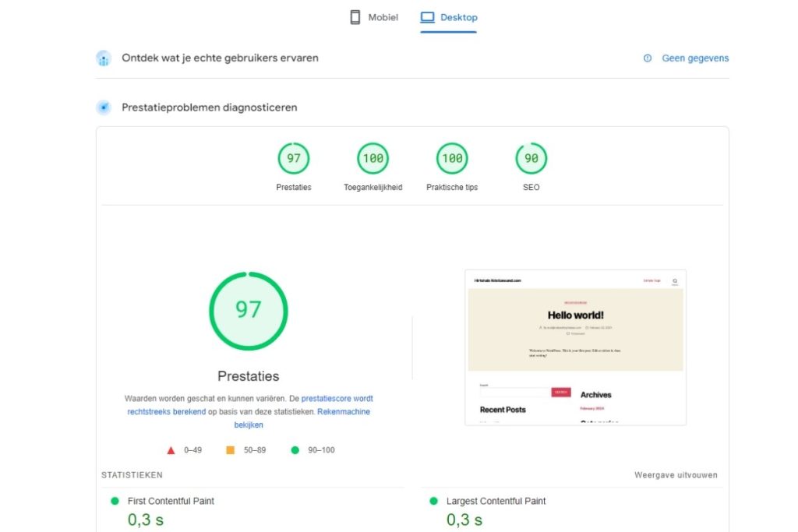This screenshot has height=532, width=798.
Task: Click the info icon next to 'Geen gegevens'
Action: [647, 58]
